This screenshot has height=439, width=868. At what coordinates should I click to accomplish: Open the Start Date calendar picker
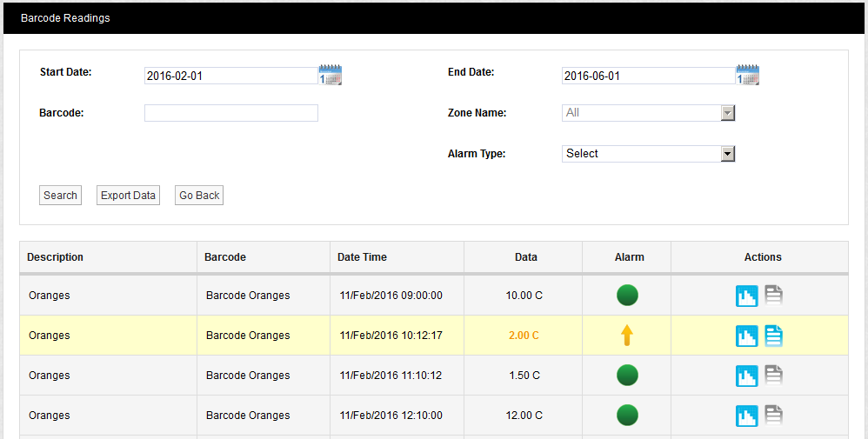(x=331, y=75)
